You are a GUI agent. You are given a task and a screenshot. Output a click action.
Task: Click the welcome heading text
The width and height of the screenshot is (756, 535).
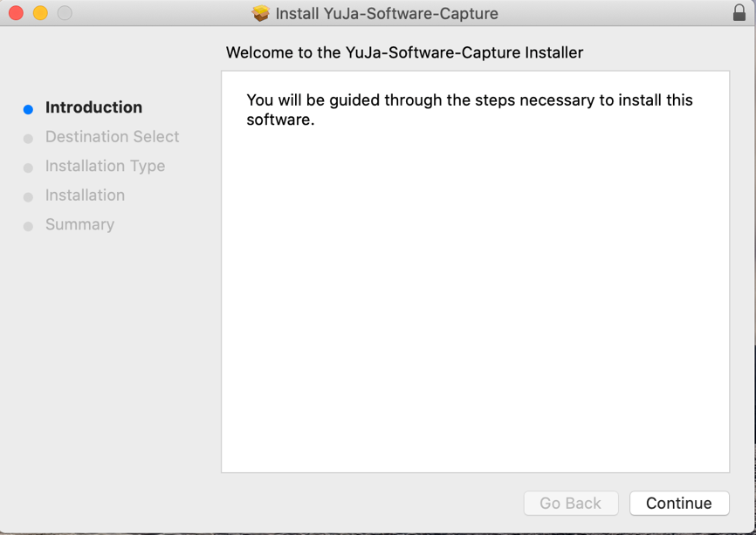click(404, 52)
